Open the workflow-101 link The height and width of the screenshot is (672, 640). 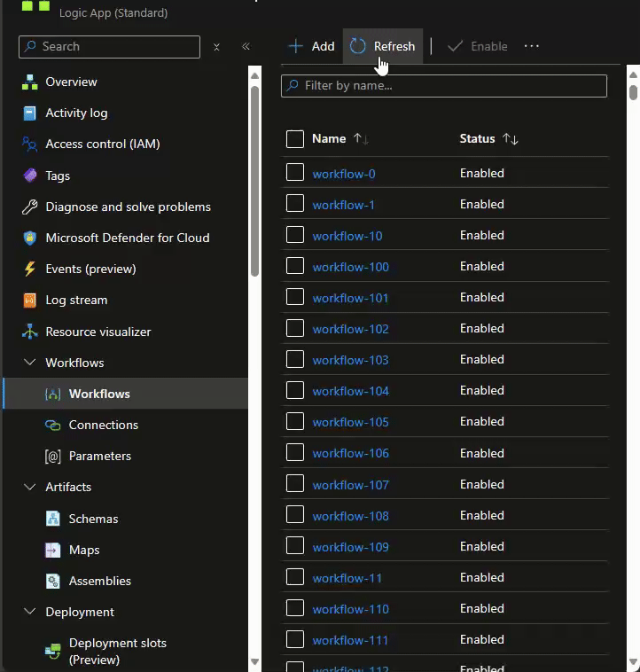[350, 298]
